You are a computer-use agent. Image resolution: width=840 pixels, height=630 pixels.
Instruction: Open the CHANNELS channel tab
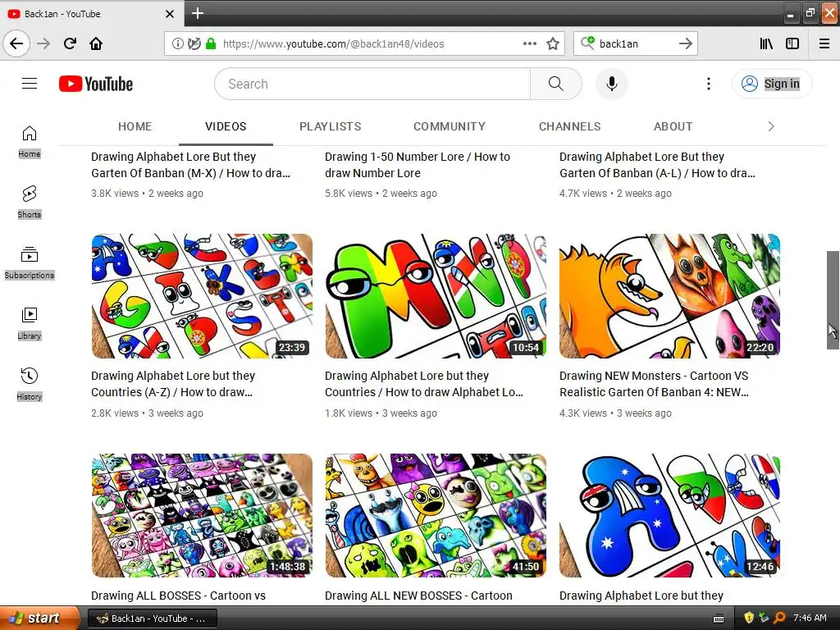pos(569,126)
